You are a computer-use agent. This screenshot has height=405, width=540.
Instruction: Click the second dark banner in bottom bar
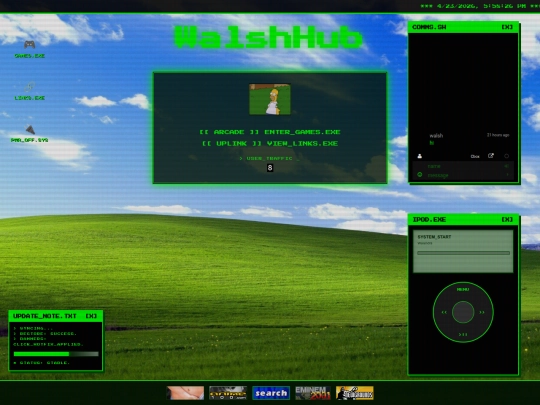tap(228, 393)
